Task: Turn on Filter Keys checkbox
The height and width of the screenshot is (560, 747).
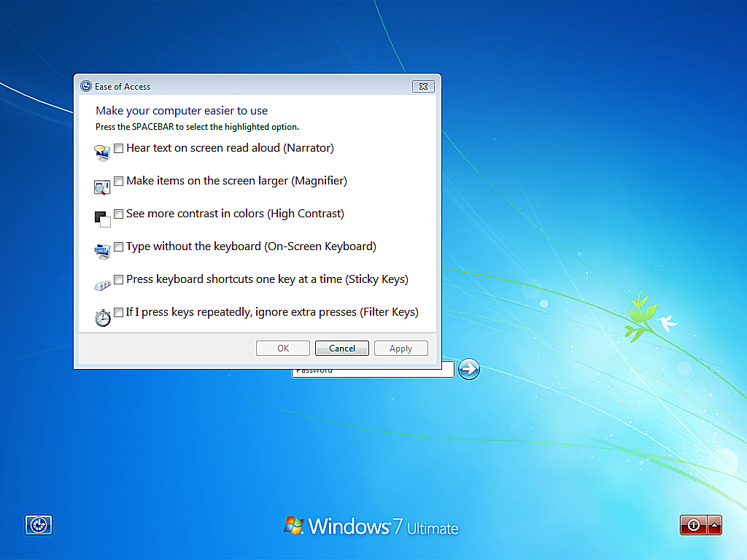Action: 119,312
